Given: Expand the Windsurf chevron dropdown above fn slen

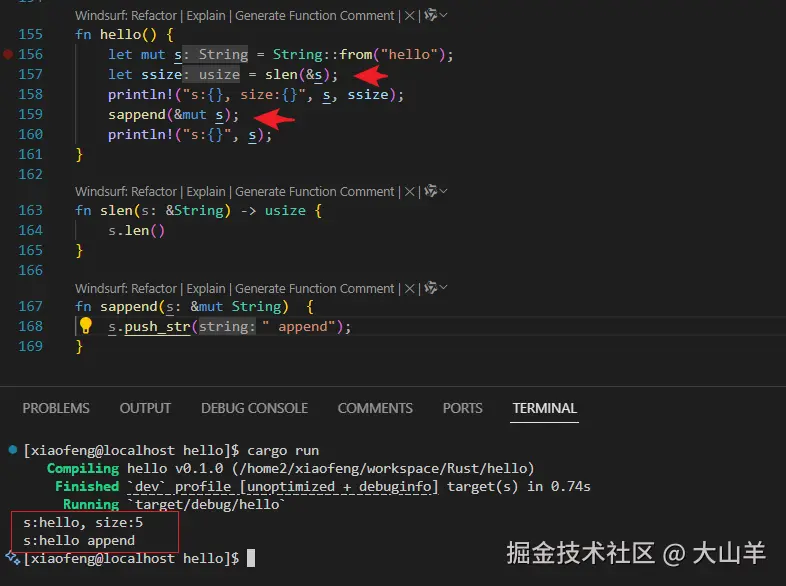Looking at the screenshot, I should tap(444, 192).
